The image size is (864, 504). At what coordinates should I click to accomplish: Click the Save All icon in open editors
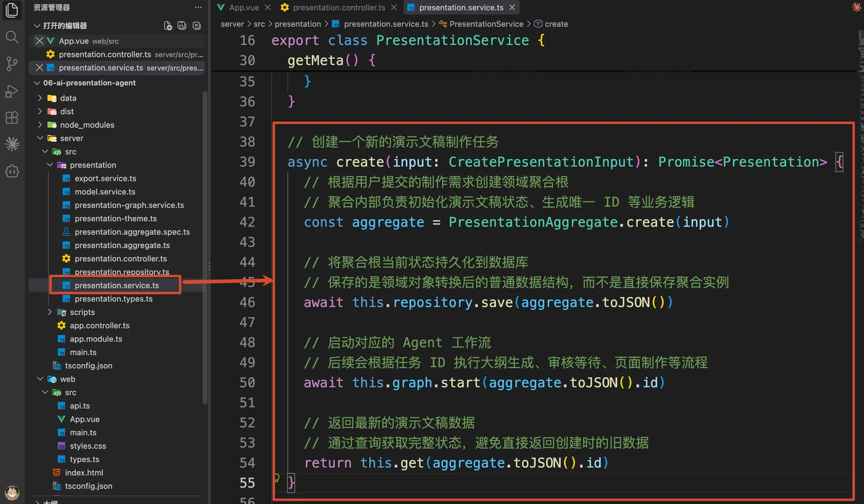pos(182,26)
